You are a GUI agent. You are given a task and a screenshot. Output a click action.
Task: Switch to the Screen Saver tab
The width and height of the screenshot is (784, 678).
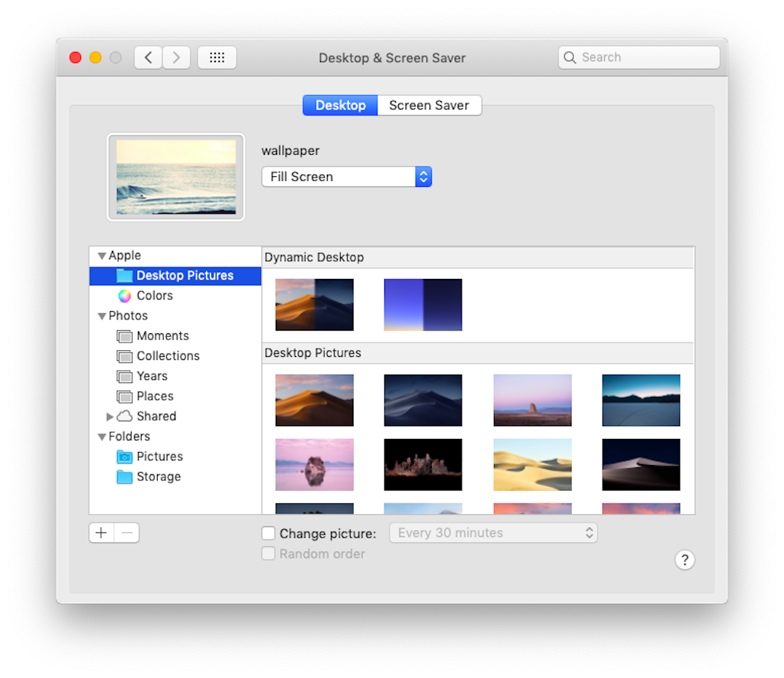(429, 105)
